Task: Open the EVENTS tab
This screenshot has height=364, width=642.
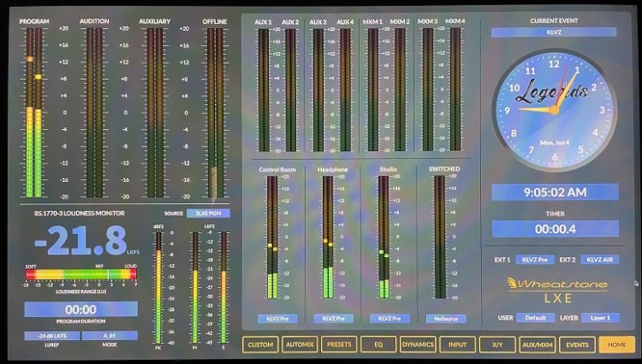Action: [577, 345]
